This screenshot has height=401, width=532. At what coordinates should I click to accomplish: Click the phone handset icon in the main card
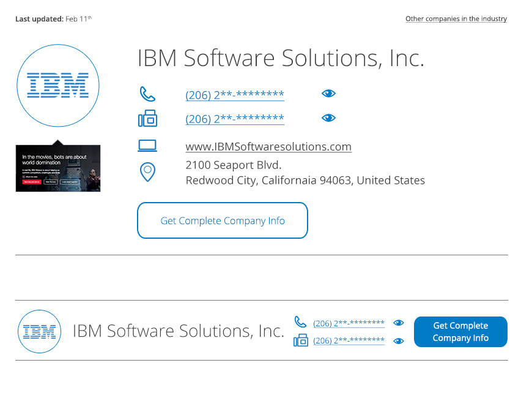coord(147,94)
